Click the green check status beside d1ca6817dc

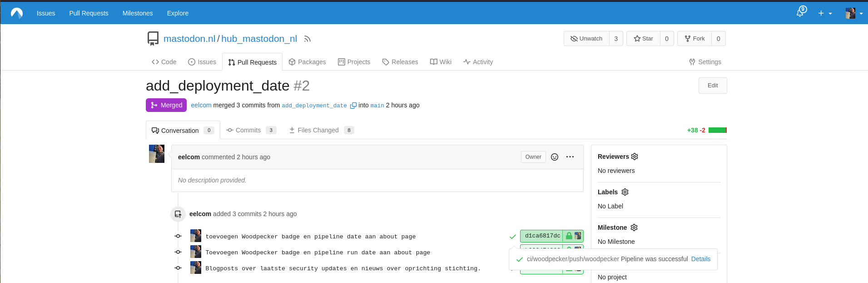point(513,237)
